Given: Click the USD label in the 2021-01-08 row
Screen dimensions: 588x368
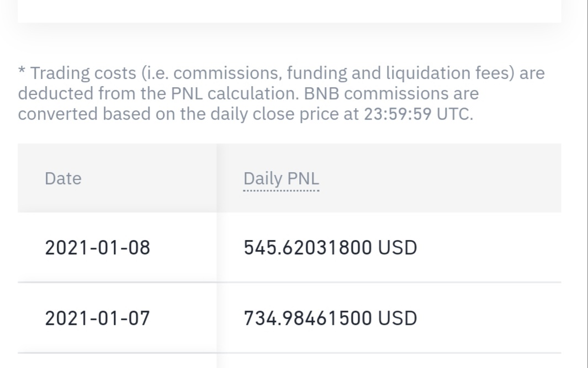Looking at the screenshot, I should coord(398,247).
